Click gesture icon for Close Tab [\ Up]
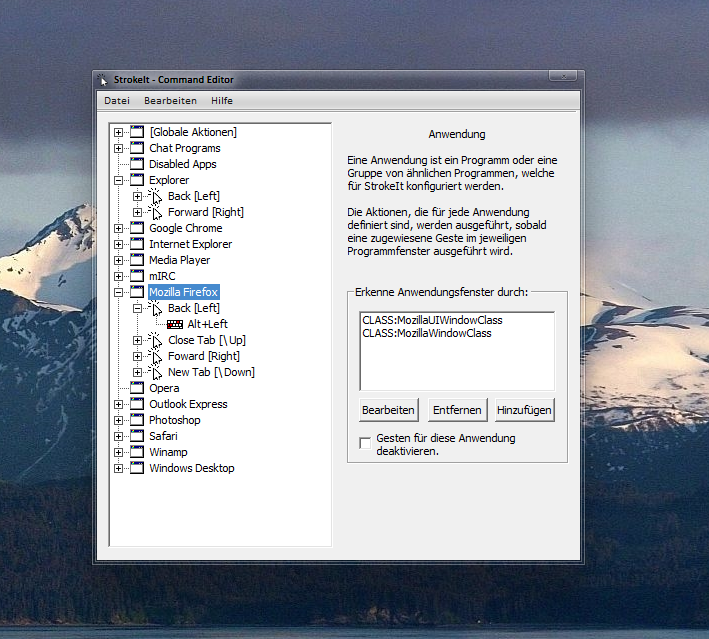709x639 pixels. tap(156, 340)
